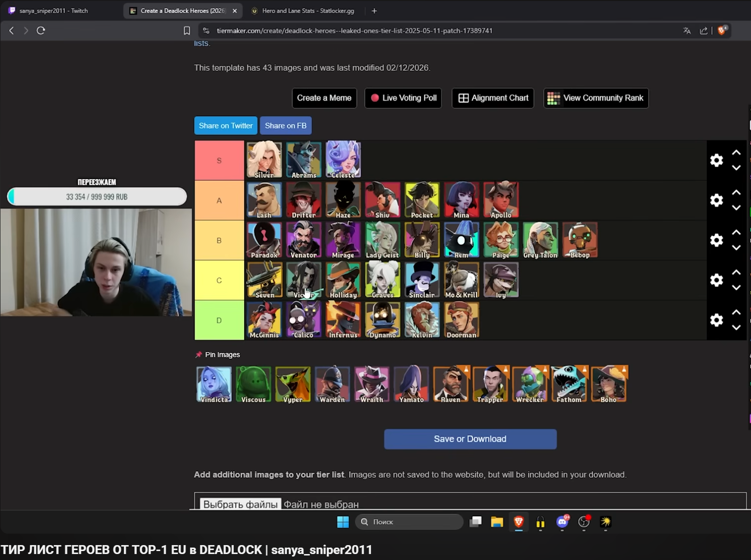
Task: Pick the Lash hero image
Action: pyautogui.click(x=264, y=200)
